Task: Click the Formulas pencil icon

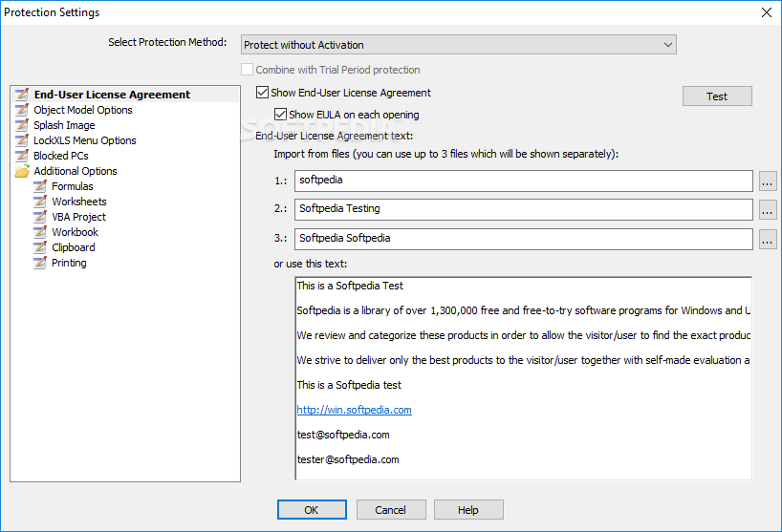Action: tap(40, 186)
